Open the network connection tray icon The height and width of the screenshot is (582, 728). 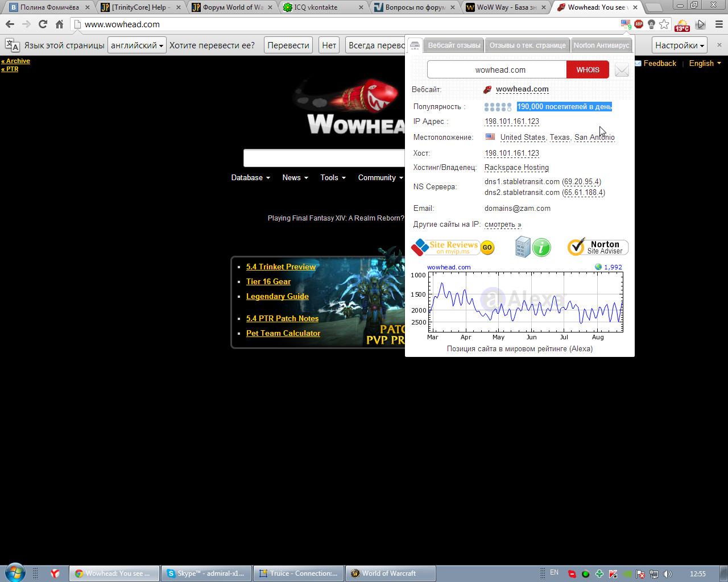click(x=654, y=574)
